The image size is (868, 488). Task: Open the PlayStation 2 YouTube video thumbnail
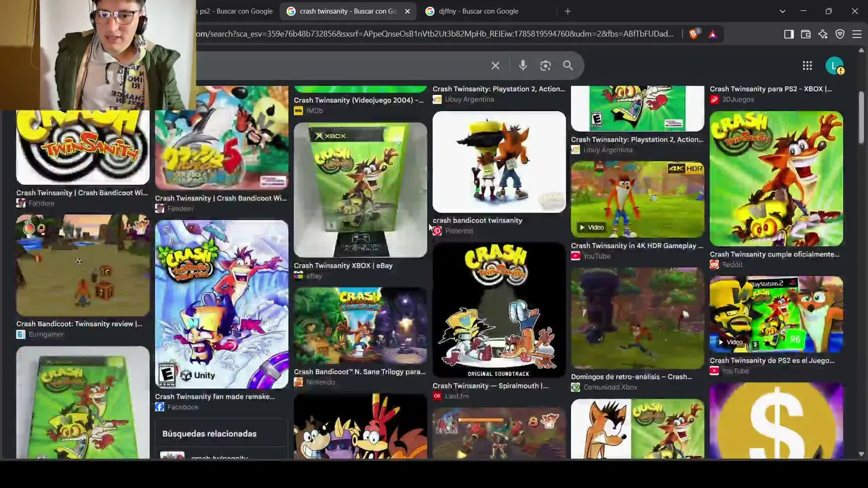click(776, 314)
